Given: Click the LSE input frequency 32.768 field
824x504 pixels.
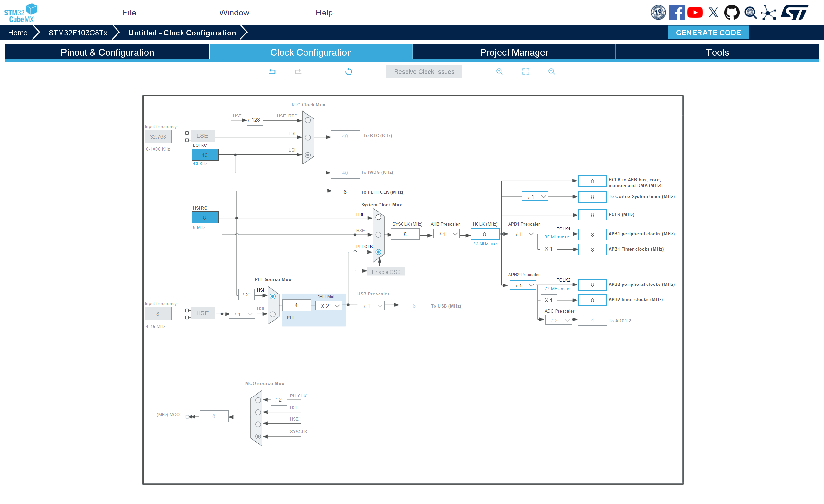Looking at the screenshot, I should (158, 137).
